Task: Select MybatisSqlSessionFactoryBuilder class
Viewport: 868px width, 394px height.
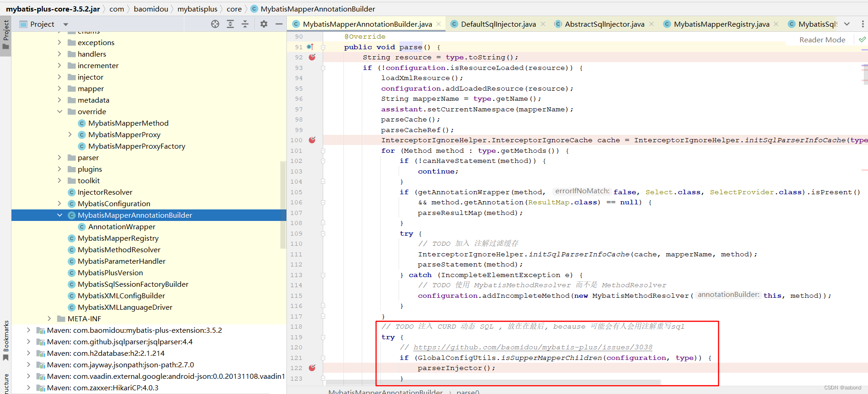Action: 133,284
